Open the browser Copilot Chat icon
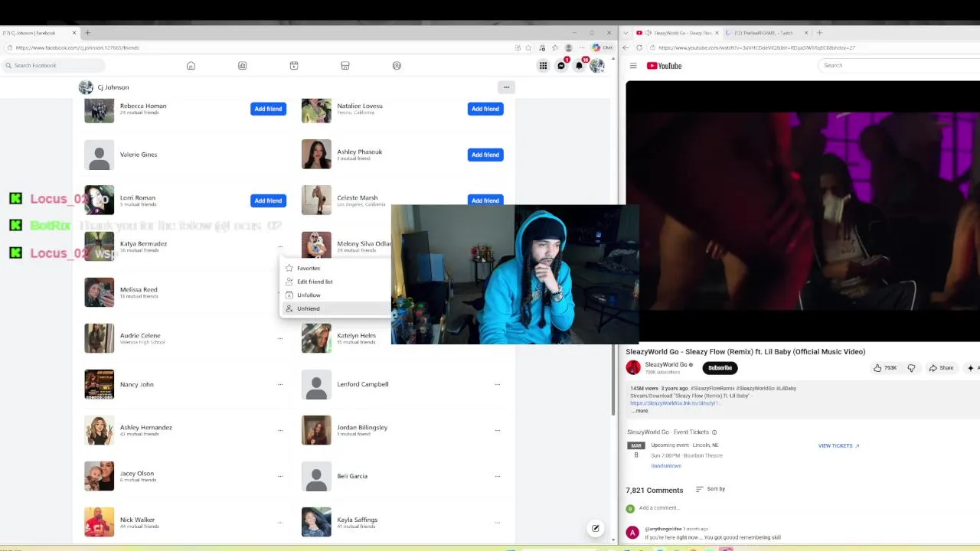The image size is (980, 551). click(x=601, y=47)
